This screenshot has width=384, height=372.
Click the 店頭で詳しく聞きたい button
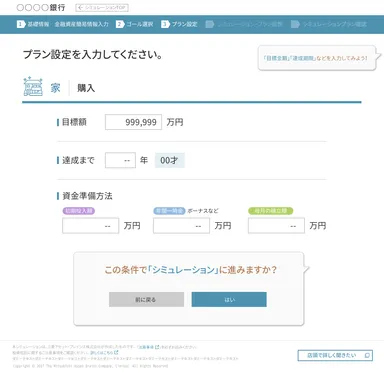[x=335, y=355]
